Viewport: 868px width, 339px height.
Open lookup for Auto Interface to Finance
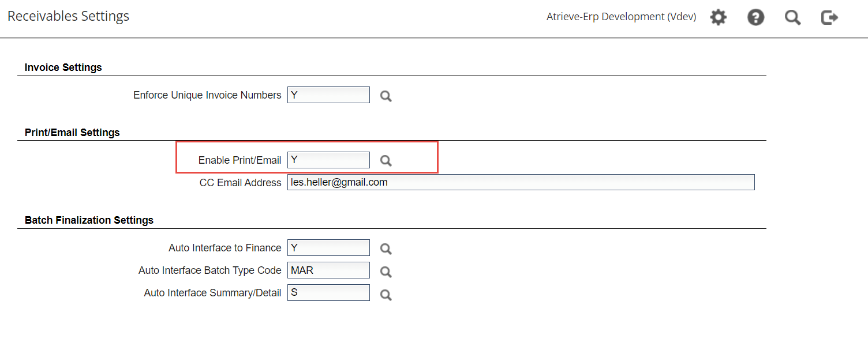[386, 249]
